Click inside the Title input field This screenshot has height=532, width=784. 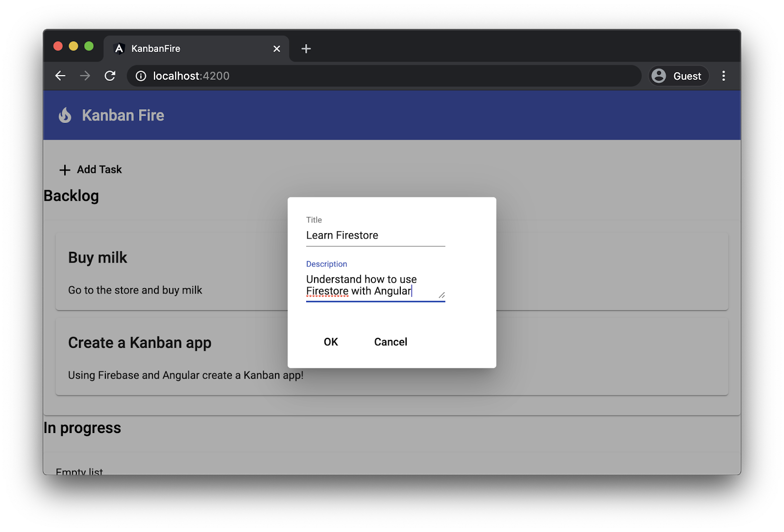pyautogui.click(x=375, y=235)
